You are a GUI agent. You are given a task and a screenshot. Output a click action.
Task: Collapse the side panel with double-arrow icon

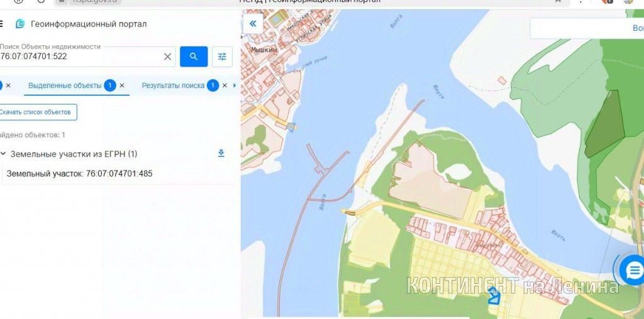click(253, 24)
